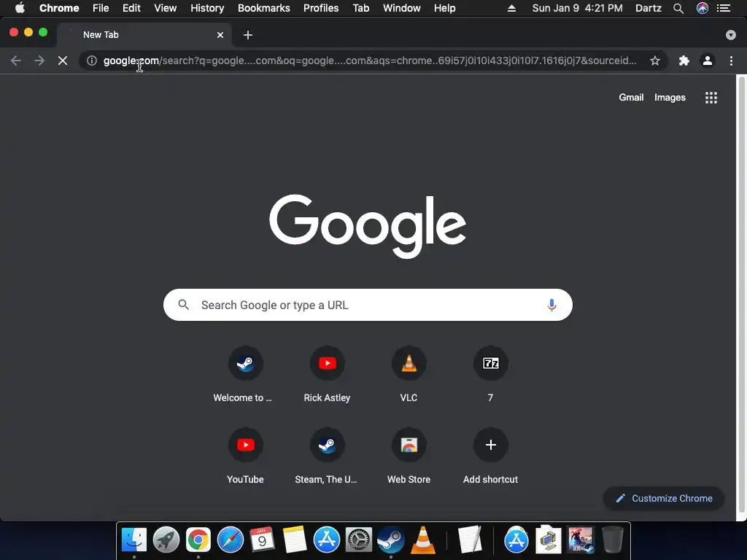The image size is (747, 560).
Task: Click the page's vertical scrollbar
Action: 742,295
